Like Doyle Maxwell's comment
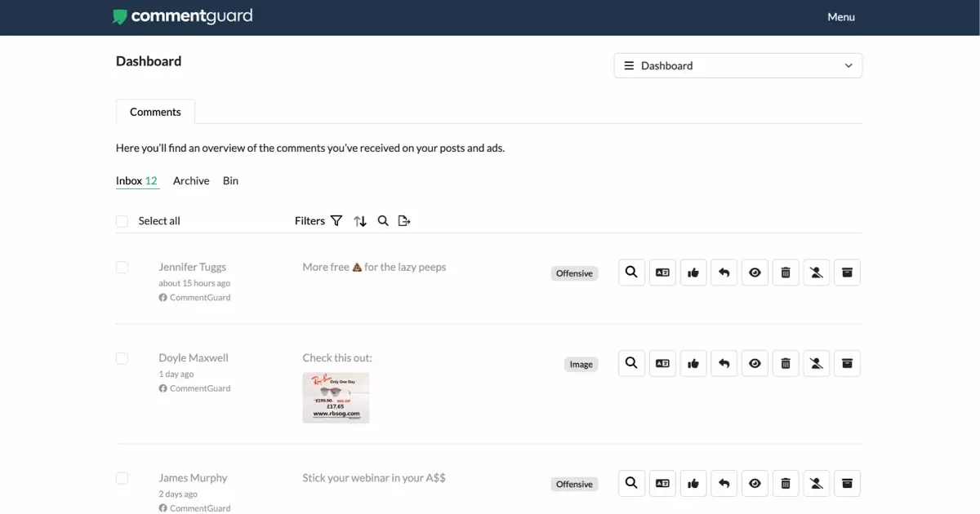The height and width of the screenshot is (514, 980). tap(693, 363)
